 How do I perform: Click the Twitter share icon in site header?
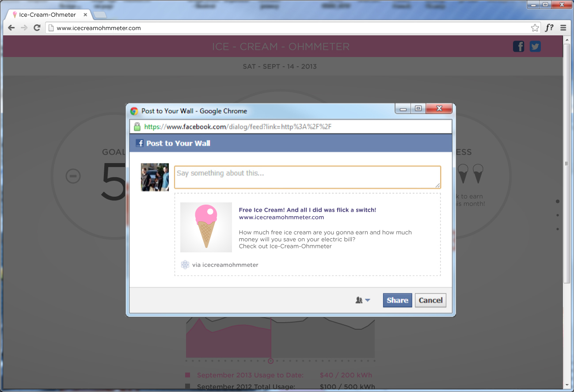[535, 46]
